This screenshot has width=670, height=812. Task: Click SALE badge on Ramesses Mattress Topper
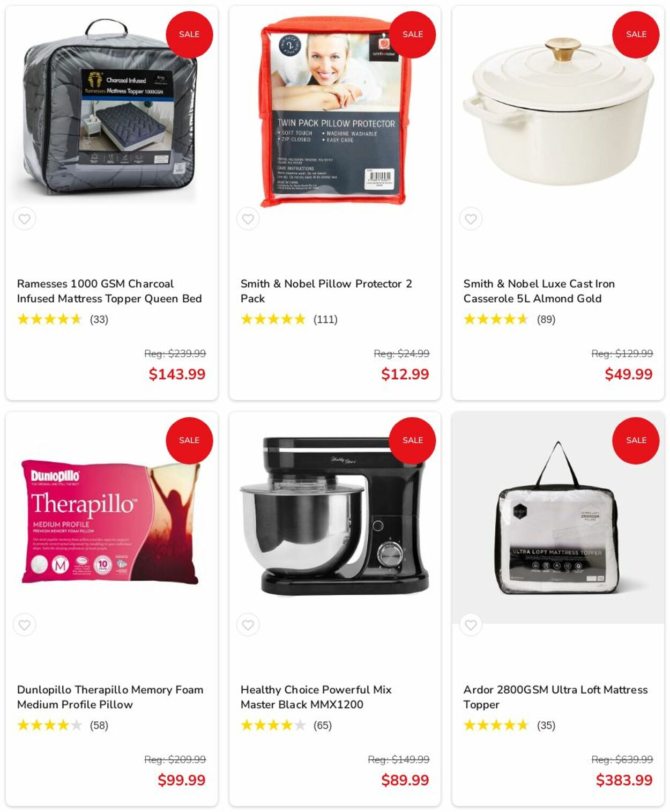pos(189,34)
